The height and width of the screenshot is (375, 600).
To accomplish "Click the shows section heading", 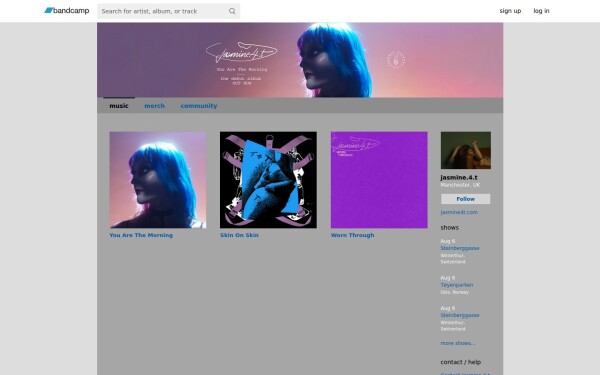I will click(449, 227).
